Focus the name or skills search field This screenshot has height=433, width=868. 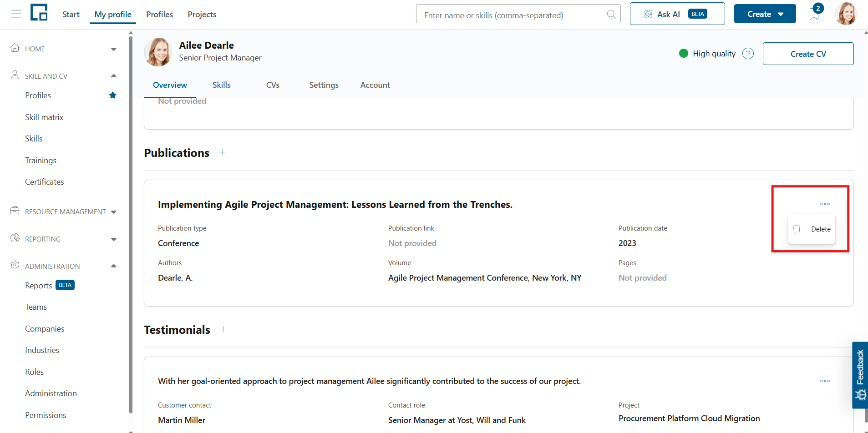[x=518, y=14]
